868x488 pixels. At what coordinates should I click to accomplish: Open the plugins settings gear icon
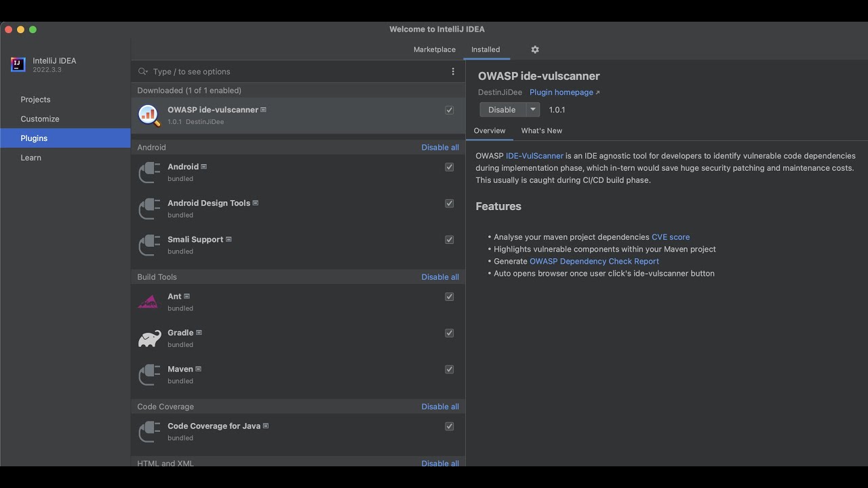(535, 49)
